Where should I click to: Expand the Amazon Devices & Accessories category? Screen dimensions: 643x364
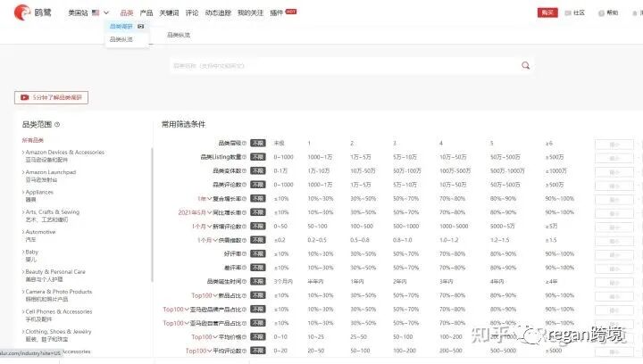[23, 153]
